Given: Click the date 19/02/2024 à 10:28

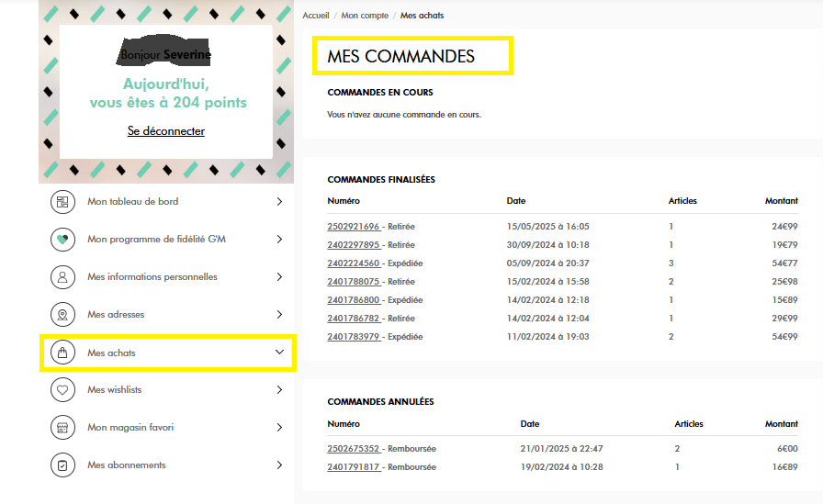Looking at the screenshot, I should pyautogui.click(x=561, y=467).
